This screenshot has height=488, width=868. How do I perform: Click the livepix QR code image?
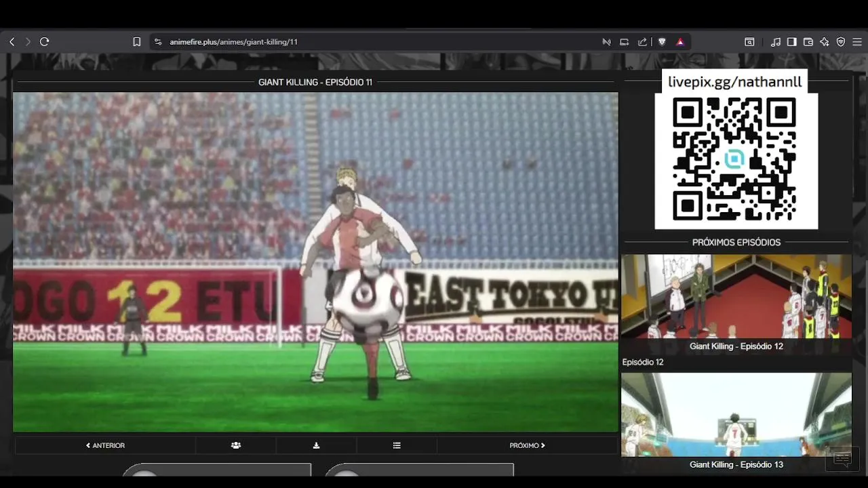[736, 161]
